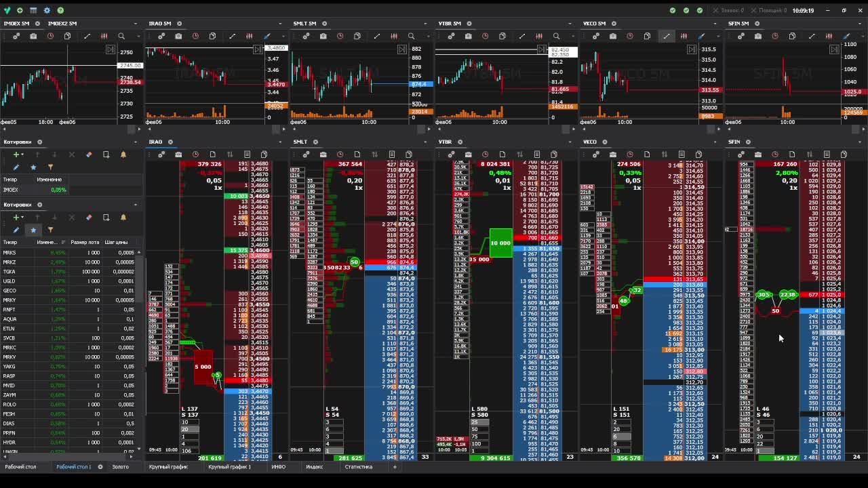Open application settings gear icon
868x488 pixels.
tap(47, 10)
